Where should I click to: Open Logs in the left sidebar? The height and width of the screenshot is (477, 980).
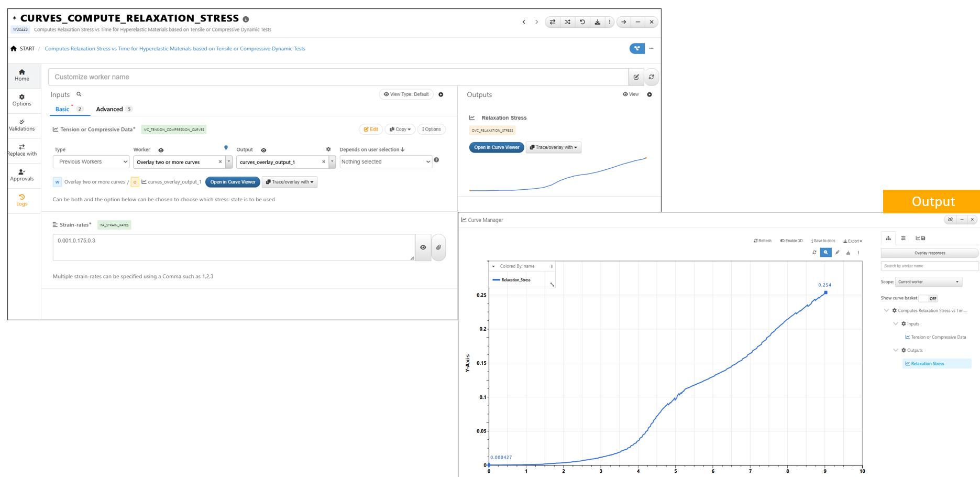coord(22,200)
